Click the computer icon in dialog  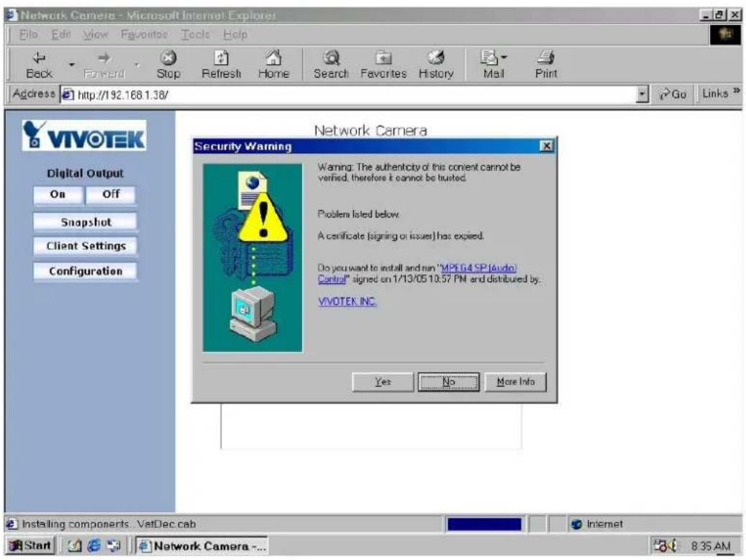pyautogui.click(x=253, y=313)
